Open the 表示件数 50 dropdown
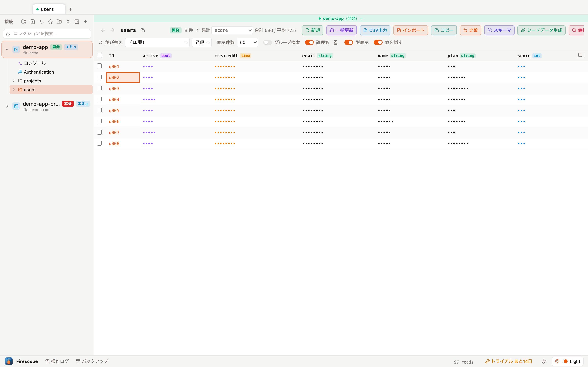 tap(247, 42)
